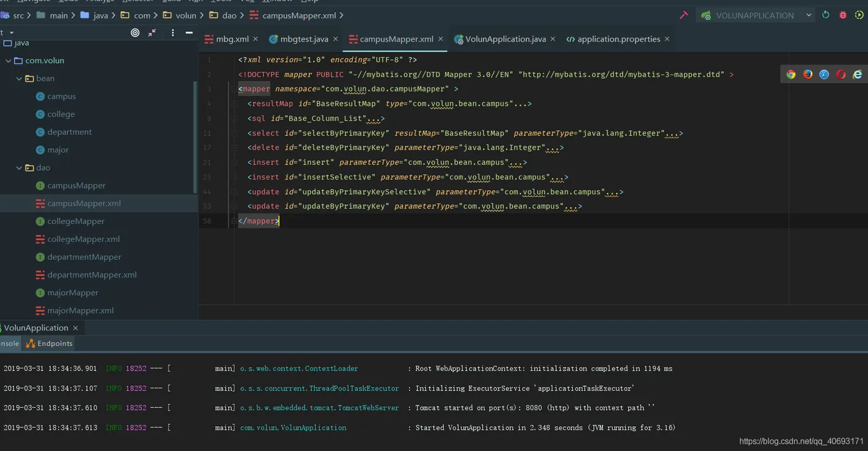Collapse the bean package folder

[19, 79]
